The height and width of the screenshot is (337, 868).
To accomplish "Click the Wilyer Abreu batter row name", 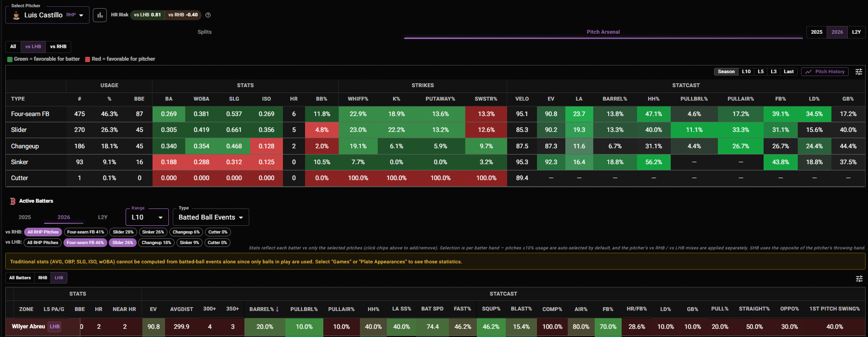I will click(28, 326).
